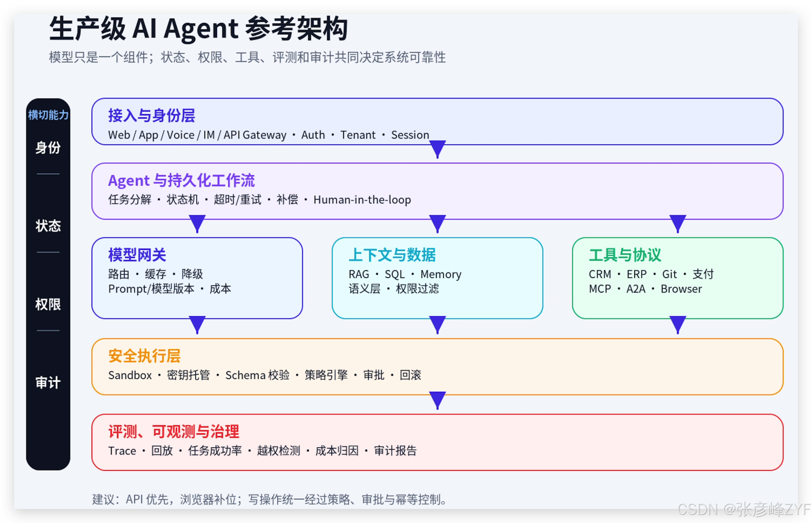Screen dimensions: 812x523
Task: Select the 安全执行层 heading
Action: tap(144, 356)
